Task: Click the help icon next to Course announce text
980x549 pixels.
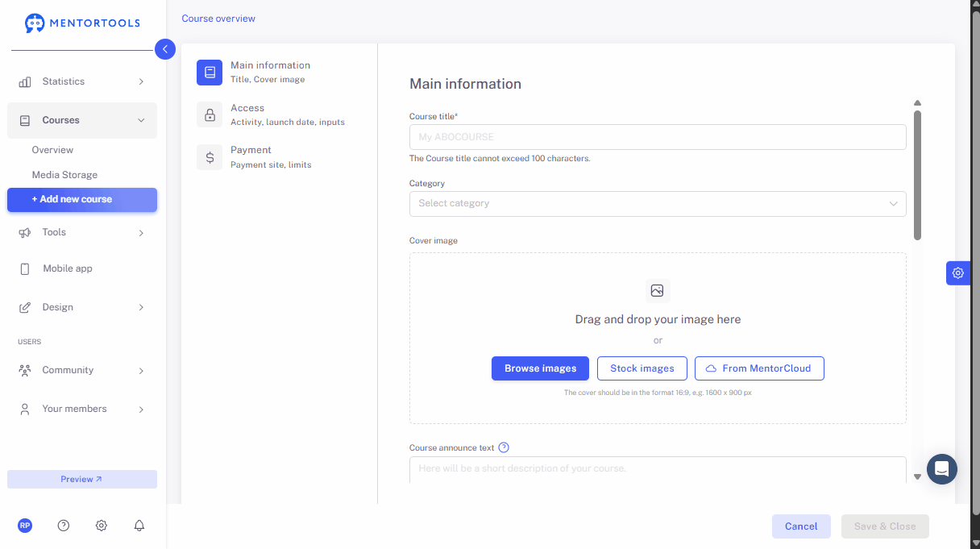Action: coord(504,447)
